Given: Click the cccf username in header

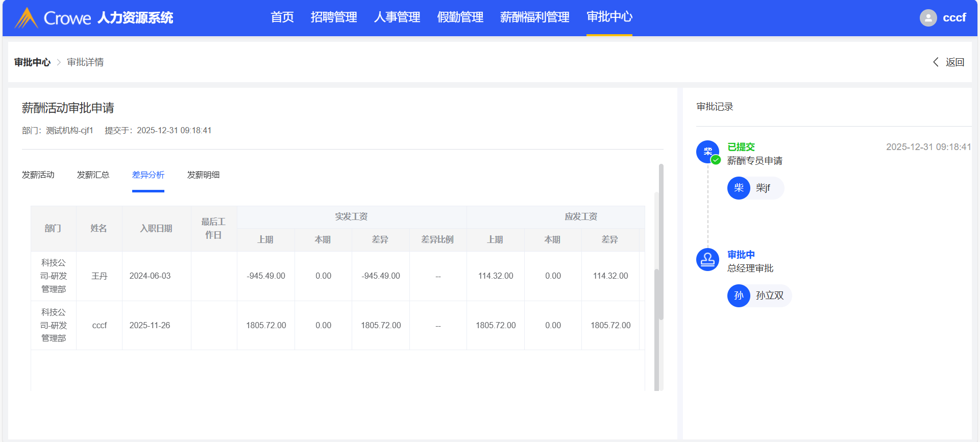Looking at the screenshot, I should click(954, 18).
